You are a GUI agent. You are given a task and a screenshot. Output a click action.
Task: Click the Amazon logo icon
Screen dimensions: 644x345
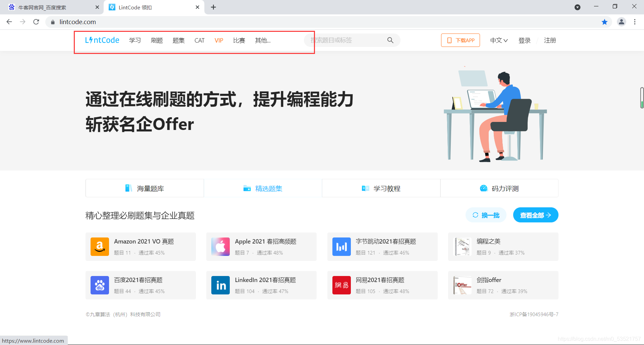tap(100, 247)
